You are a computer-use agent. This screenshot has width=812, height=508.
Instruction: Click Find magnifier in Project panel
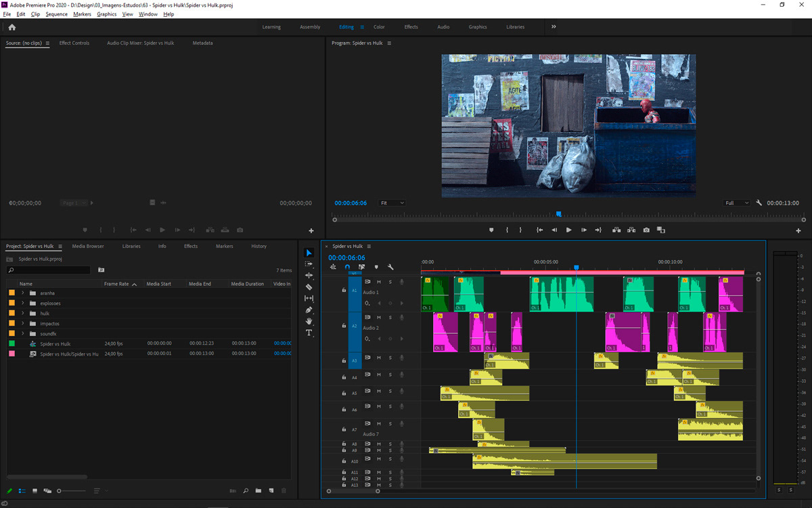(246, 491)
